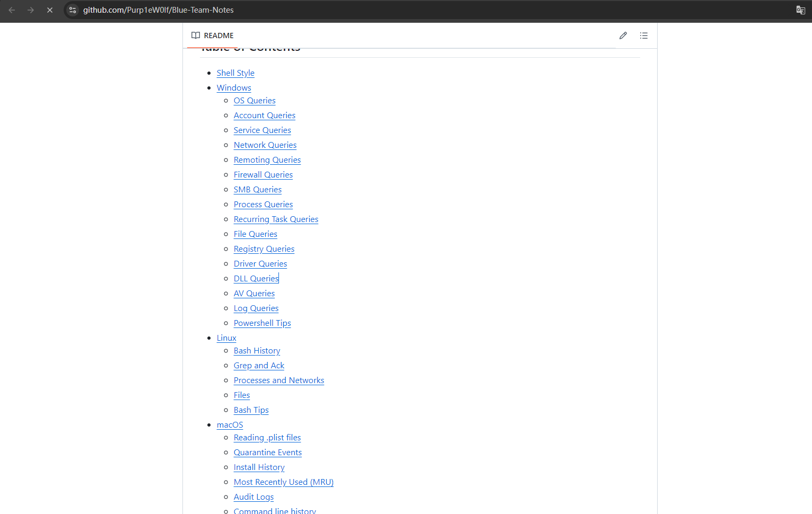
Task: Open Service Queries link
Action: click(x=263, y=130)
